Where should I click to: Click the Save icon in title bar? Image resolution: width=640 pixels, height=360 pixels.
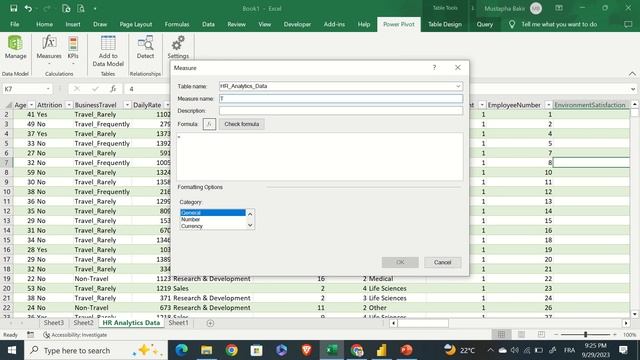pyautogui.click(x=13, y=8)
